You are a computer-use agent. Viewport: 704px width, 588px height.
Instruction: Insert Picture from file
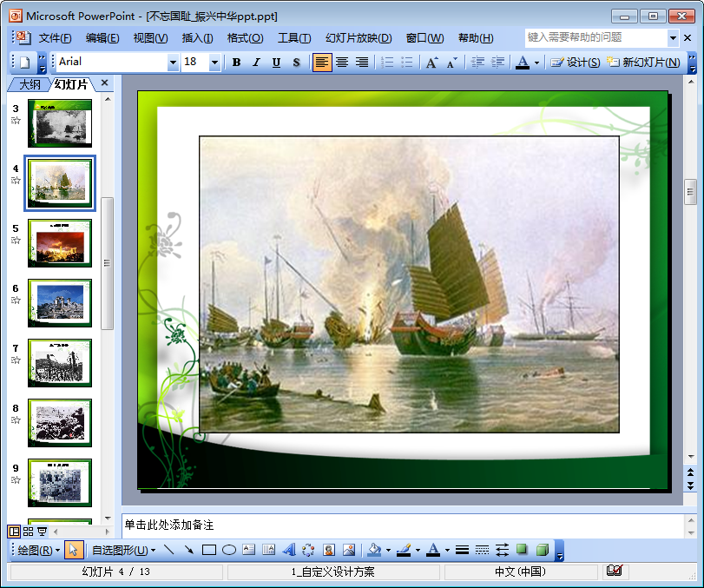349,550
